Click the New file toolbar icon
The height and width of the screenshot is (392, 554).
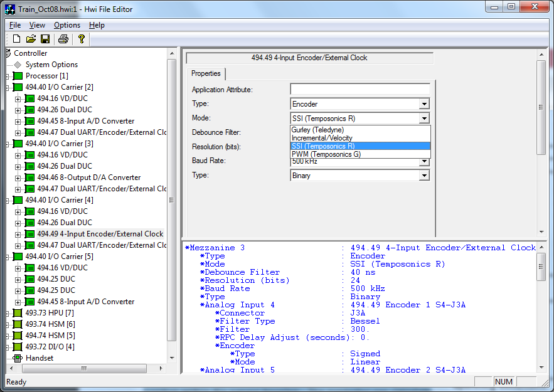click(x=16, y=39)
